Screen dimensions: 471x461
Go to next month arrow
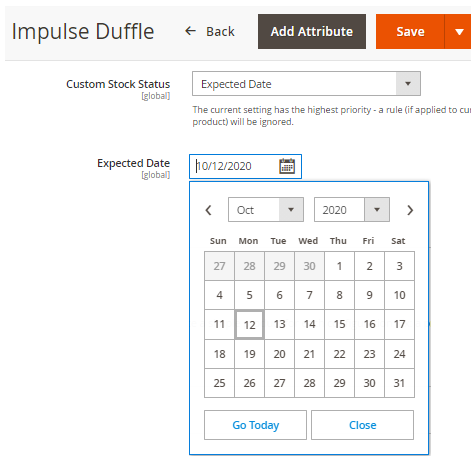tap(410, 210)
